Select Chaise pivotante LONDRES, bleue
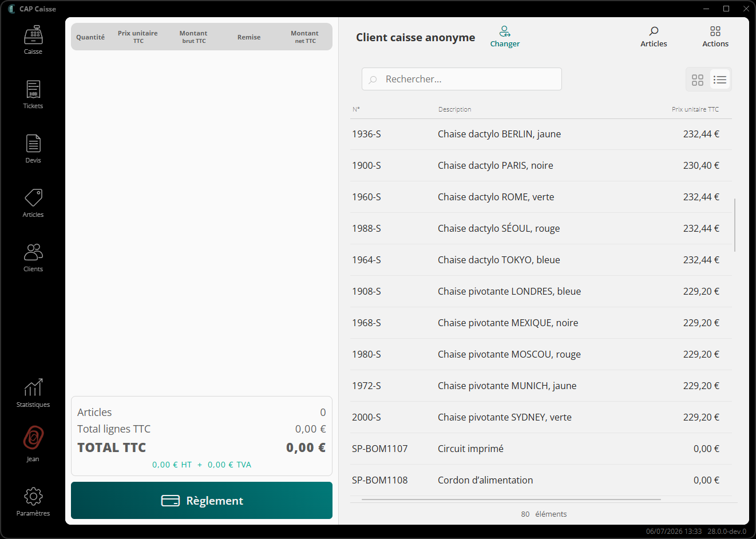Image resolution: width=756 pixels, height=539 pixels. pos(541,291)
